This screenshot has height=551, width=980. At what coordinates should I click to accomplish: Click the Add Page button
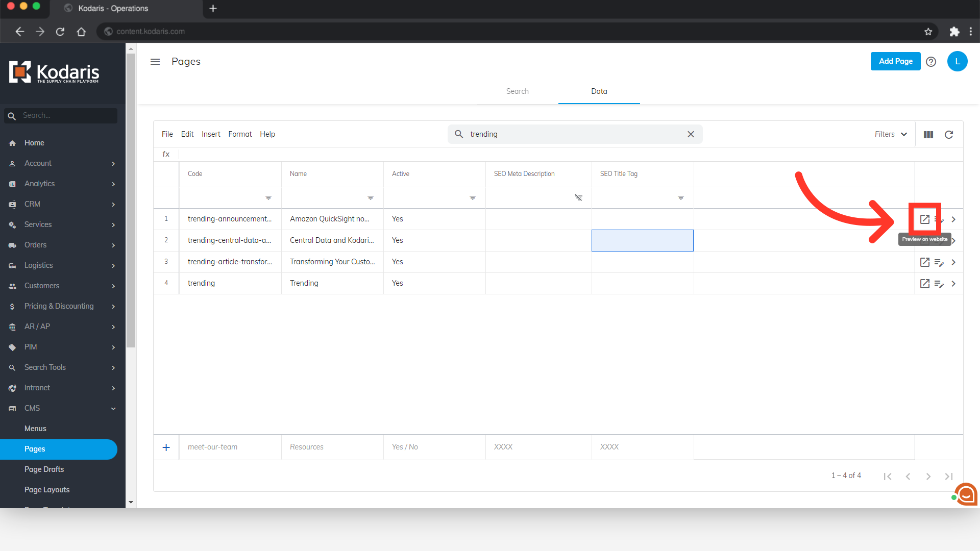click(x=895, y=61)
